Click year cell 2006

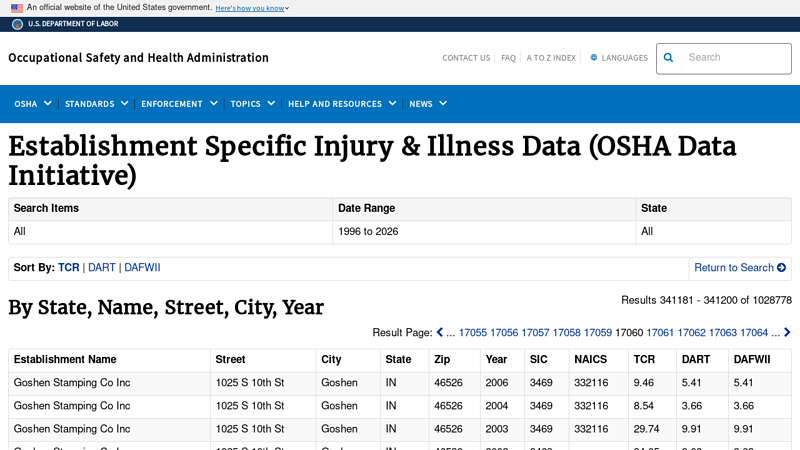(496, 383)
